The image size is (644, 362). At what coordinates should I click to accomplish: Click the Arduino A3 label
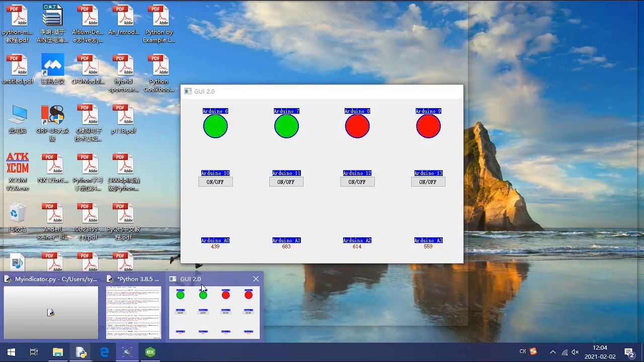428,240
